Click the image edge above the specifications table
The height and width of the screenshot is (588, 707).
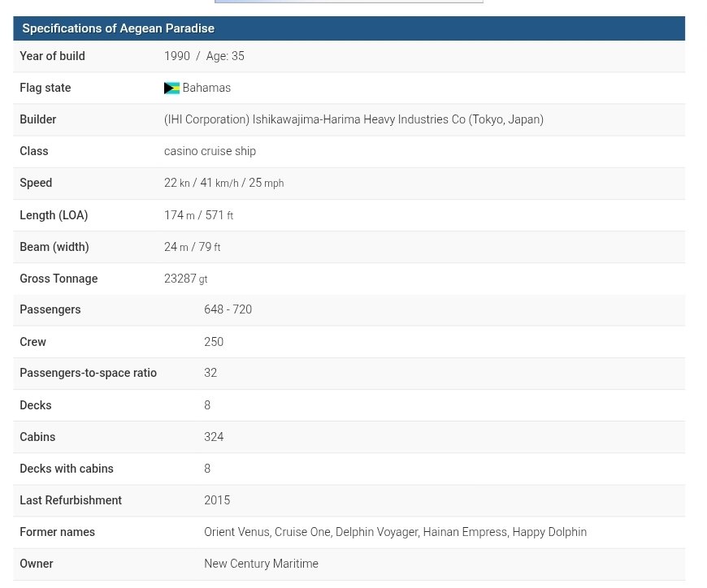pos(349,2)
